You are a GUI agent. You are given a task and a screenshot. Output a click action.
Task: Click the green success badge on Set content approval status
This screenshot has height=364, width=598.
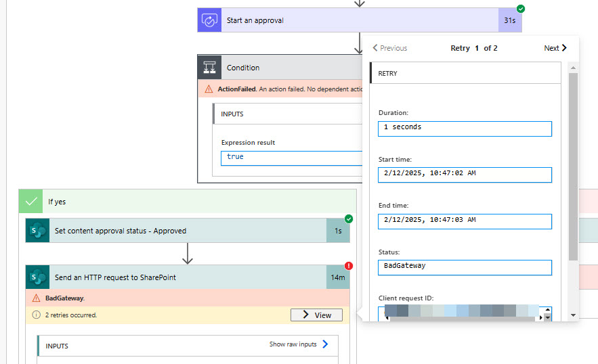pos(349,219)
